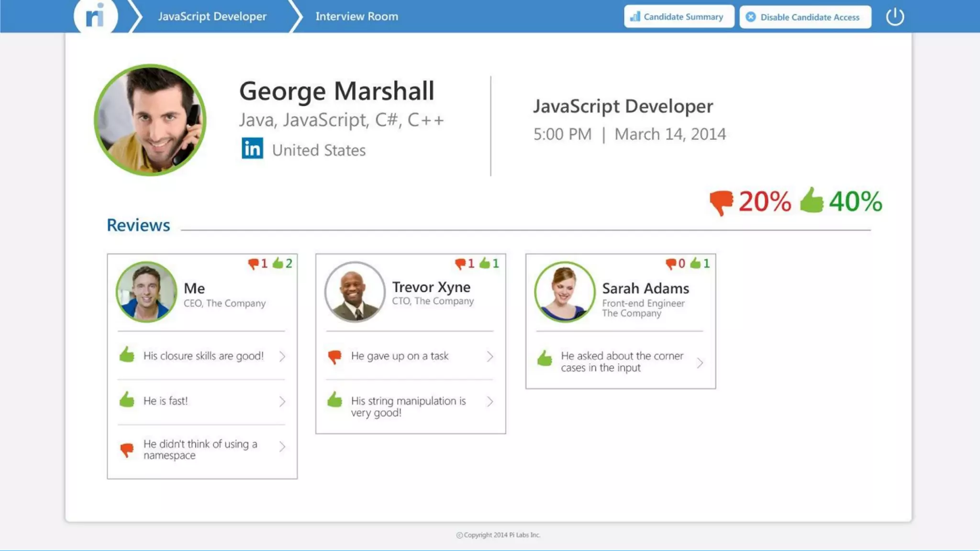Click thumbs-up beside corner cases review

(545, 358)
